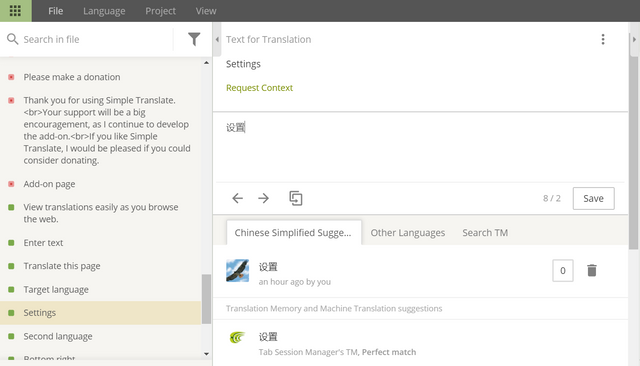Click the 'Text for Translation' heading
This screenshot has height=366, width=640.
269,39
